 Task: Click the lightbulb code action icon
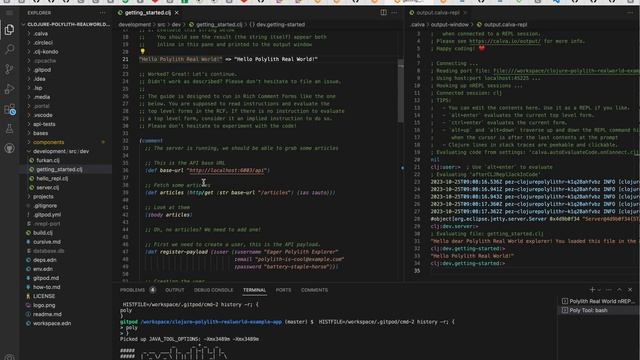coord(142,51)
